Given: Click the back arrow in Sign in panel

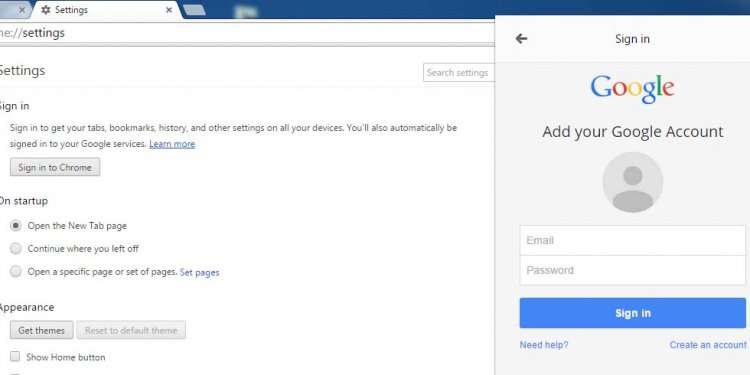Looking at the screenshot, I should [x=521, y=39].
